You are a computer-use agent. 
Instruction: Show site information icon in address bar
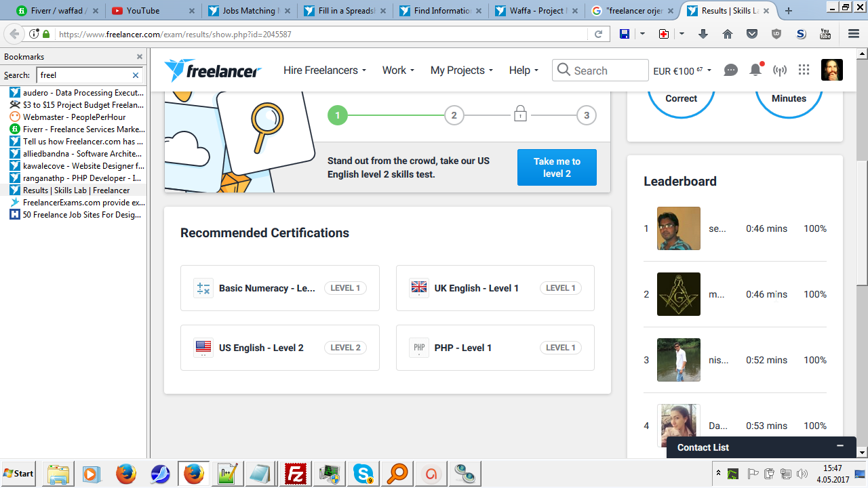(34, 35)
